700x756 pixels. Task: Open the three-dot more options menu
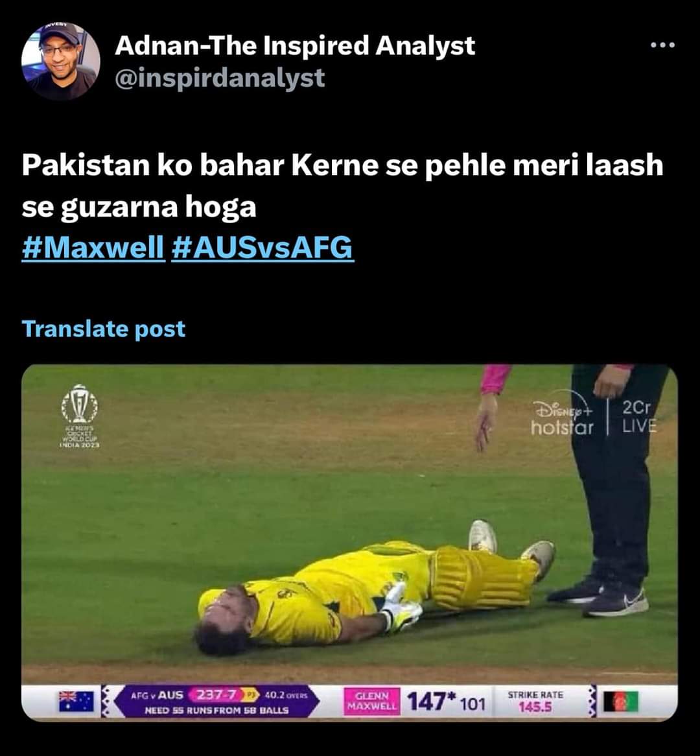662,45
